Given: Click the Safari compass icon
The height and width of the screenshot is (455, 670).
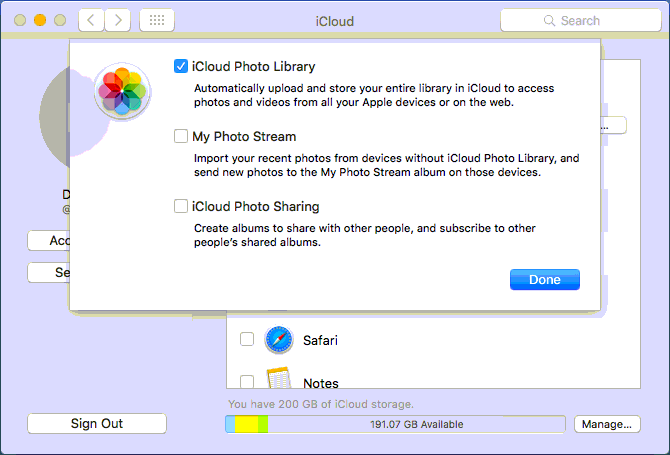Looking at the screenshot, I should pyautogui.click(x=279, y=340).
